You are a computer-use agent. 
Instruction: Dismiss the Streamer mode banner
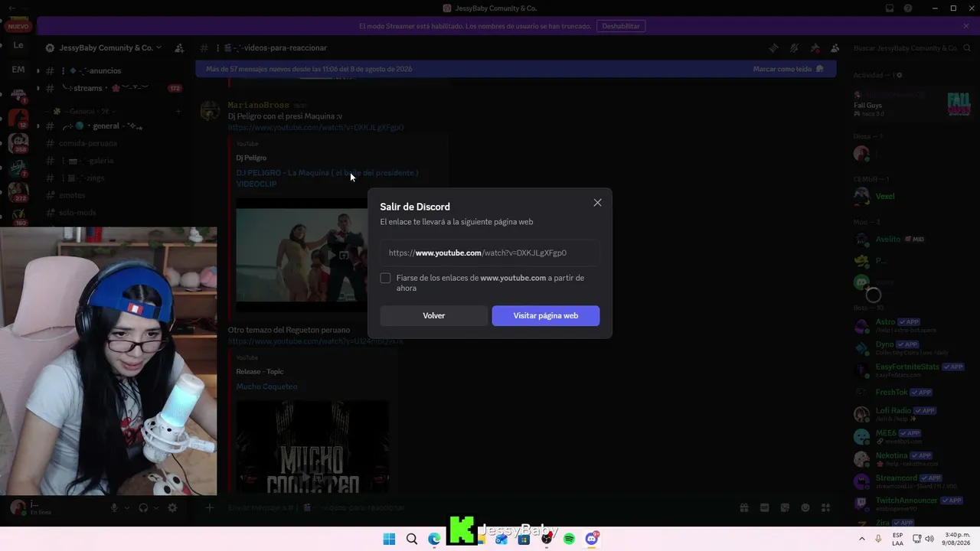[x=966, y=26]
